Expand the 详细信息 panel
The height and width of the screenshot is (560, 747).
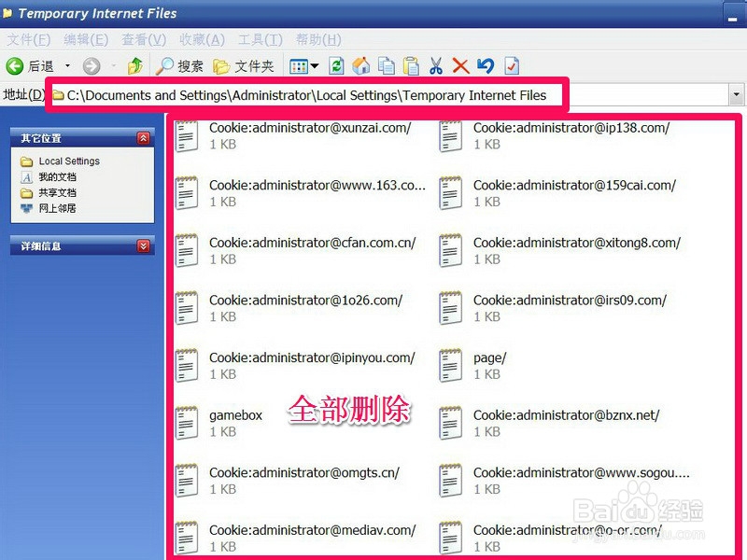click(144, 245)
